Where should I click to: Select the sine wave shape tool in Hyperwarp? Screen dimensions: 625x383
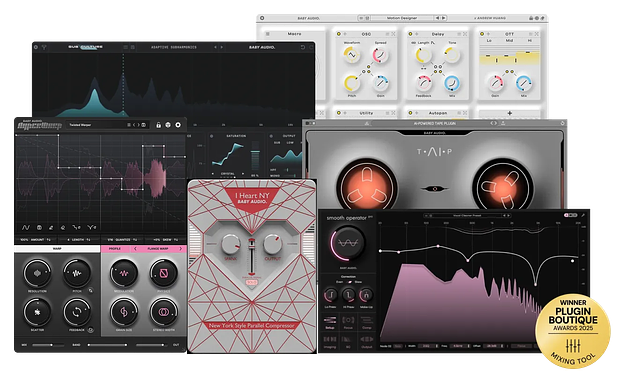coord(26,227)
